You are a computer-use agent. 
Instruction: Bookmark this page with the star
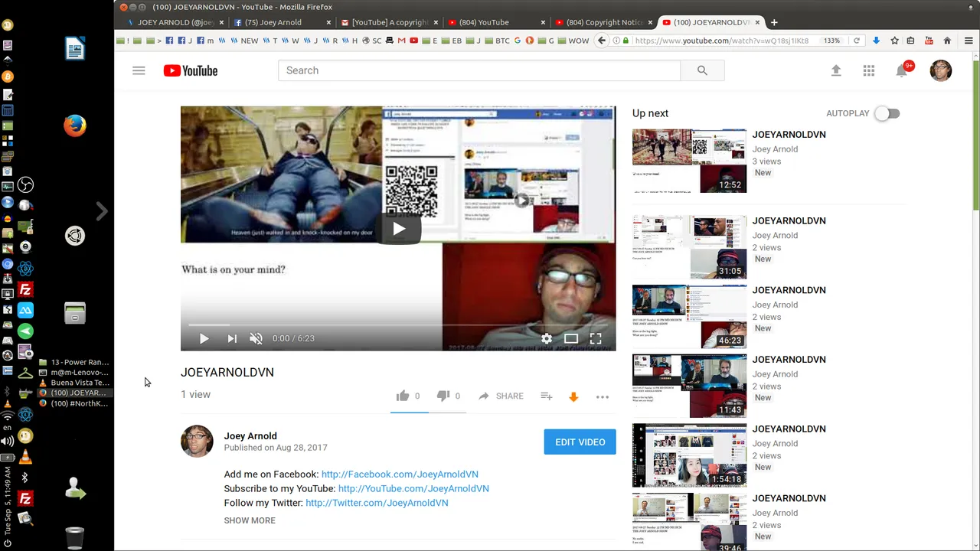point(894,41)
